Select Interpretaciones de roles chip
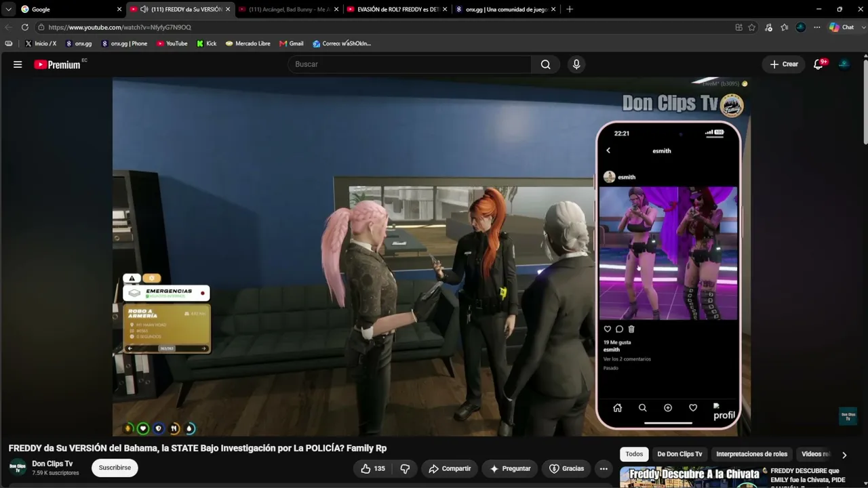Viewport: 868px width, 488px height. coord(751,454)
